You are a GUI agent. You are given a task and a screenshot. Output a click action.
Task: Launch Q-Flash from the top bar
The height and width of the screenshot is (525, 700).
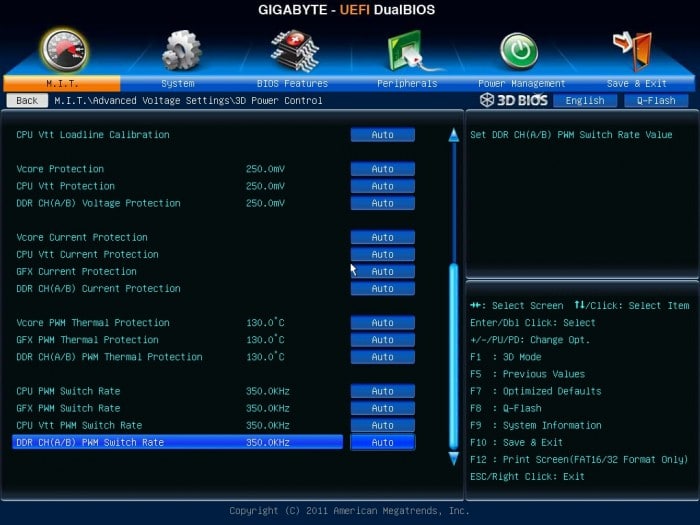coord(656,100)
